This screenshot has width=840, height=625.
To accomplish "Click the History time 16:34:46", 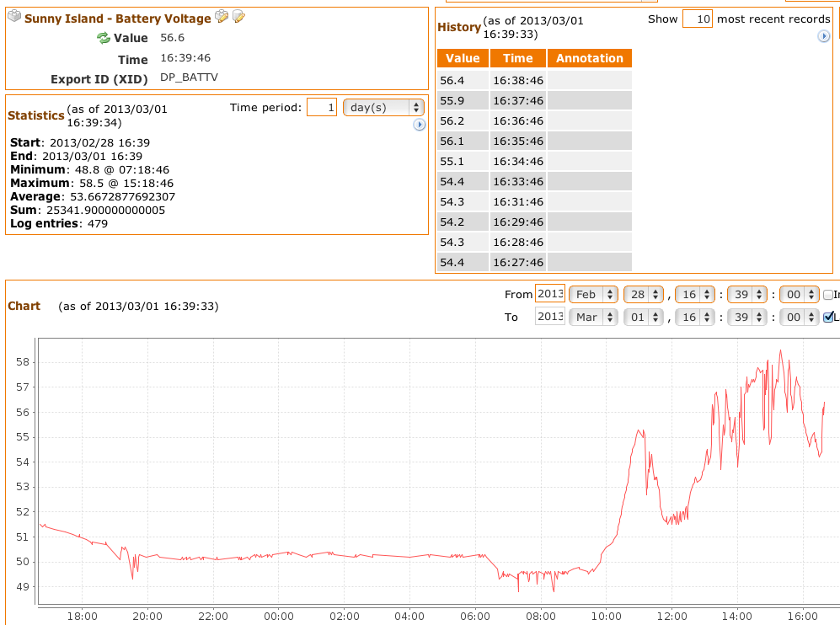I will [518, 162].
